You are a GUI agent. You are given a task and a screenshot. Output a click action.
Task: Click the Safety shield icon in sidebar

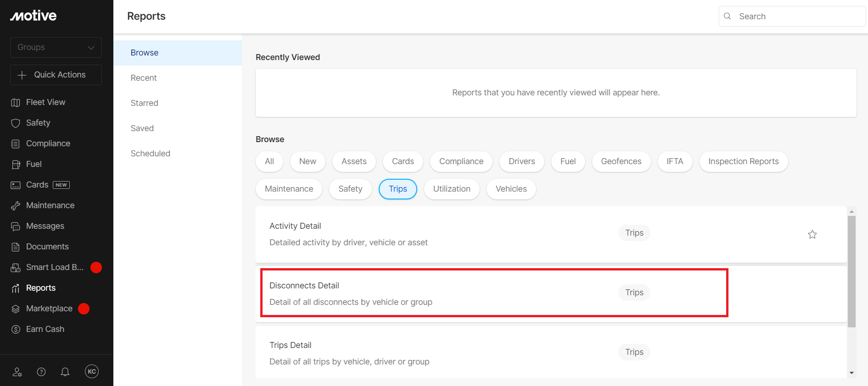click(x=16, y=123)
